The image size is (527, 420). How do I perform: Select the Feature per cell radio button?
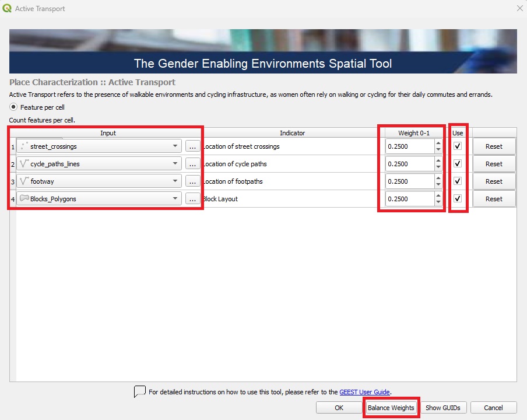[13, 107]
